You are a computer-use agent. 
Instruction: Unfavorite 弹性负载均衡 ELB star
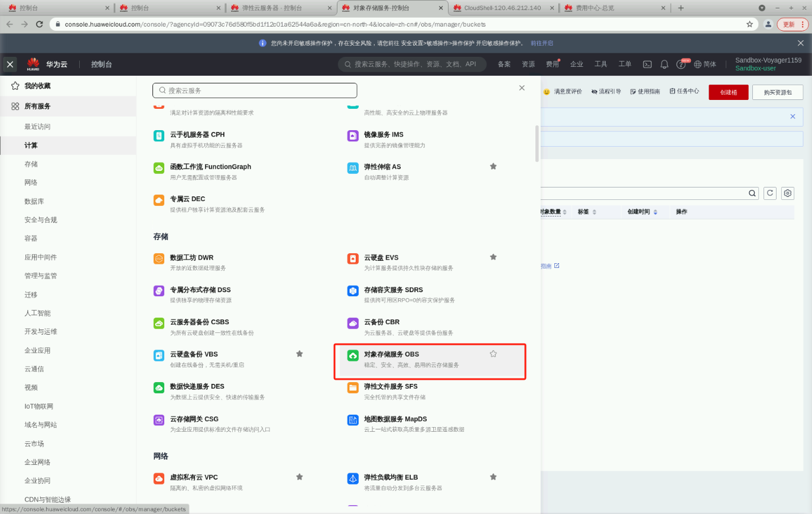pyautogui.click(x=493, y=477)
